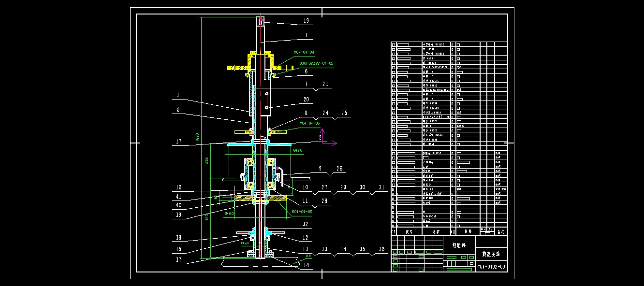Select part callout number 41
Screen dimensions: 644x286
coord(178,197)
